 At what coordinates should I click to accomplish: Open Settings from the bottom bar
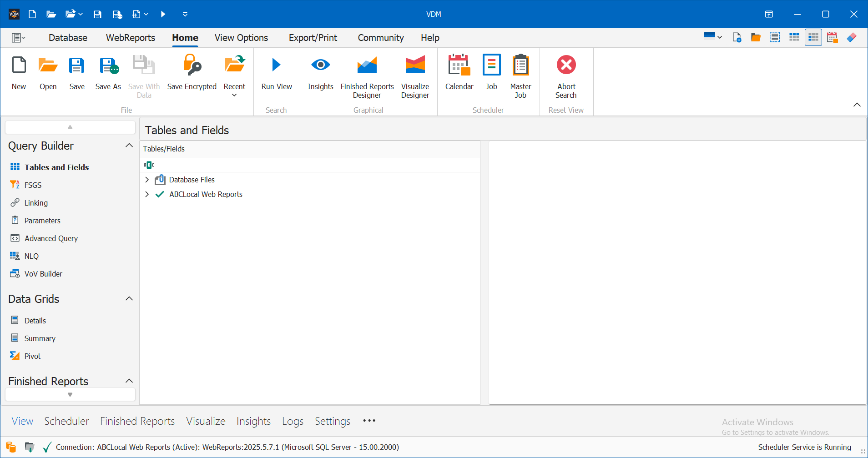point(332,421)
